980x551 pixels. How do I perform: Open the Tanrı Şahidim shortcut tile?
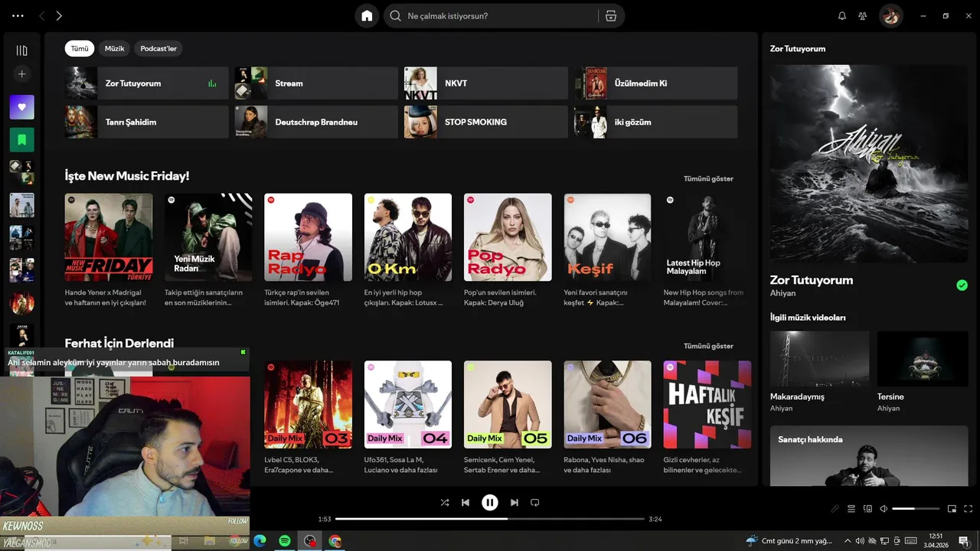click(146, 122)
